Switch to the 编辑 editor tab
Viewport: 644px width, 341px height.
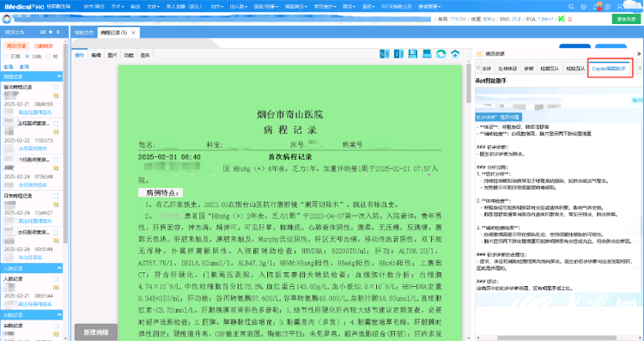pyautogui.click(x=95, y=55)
